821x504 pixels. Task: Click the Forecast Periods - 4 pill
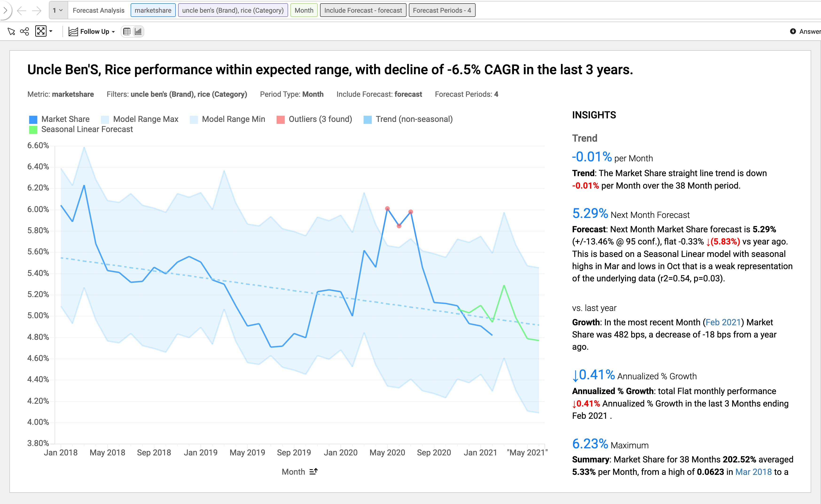pyautogui.click(x=442, y=10)
